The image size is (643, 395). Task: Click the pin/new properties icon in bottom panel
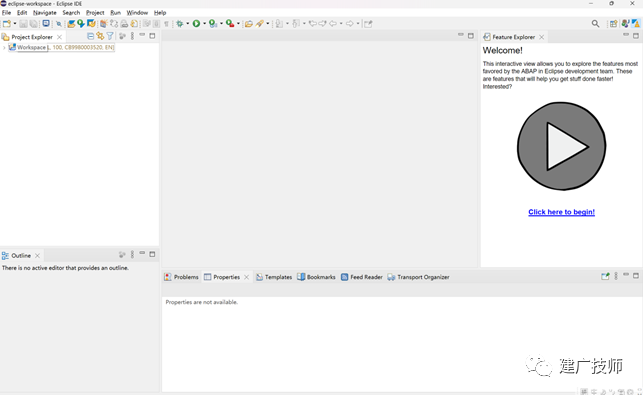(605, 276)
